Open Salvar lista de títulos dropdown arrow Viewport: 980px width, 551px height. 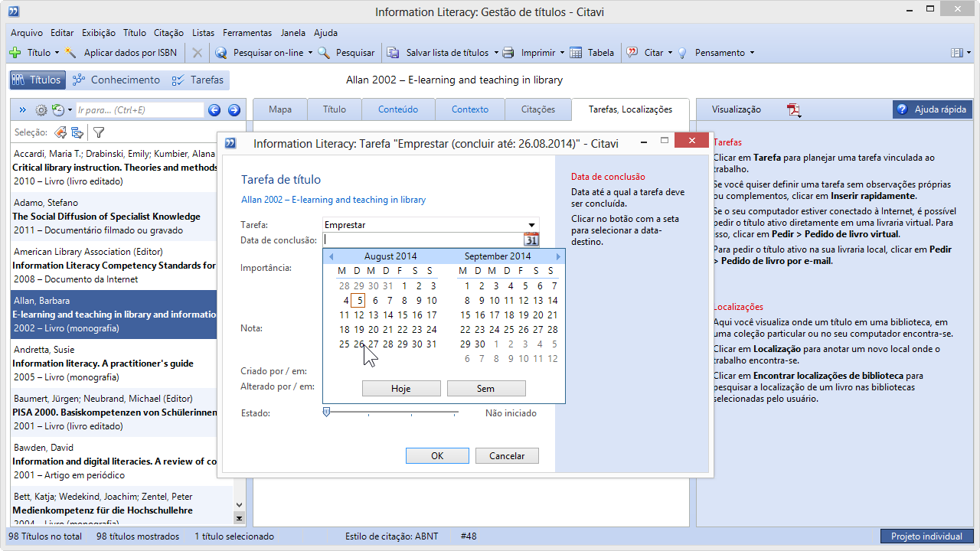[x=495, y=53]
